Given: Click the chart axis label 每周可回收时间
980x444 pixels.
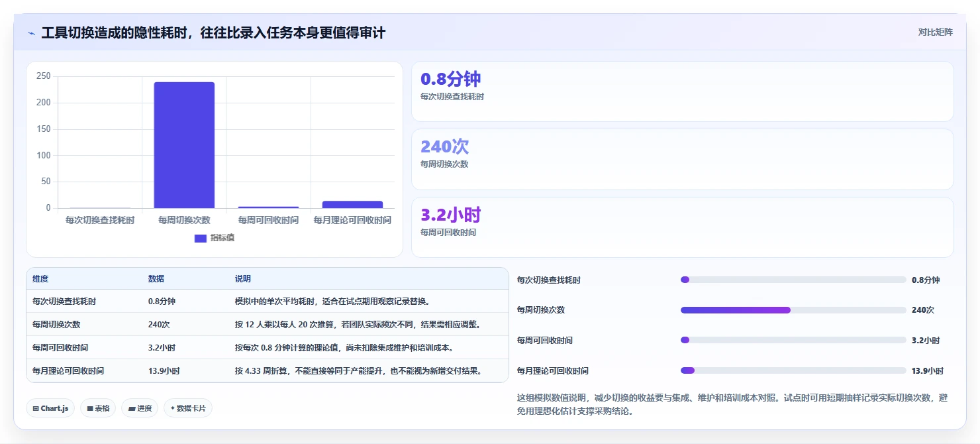Looking at the screenshot, I should coord(268,220).
